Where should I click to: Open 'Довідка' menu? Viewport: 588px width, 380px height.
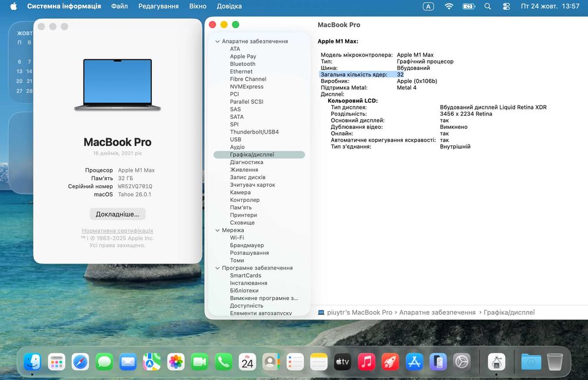229,6
